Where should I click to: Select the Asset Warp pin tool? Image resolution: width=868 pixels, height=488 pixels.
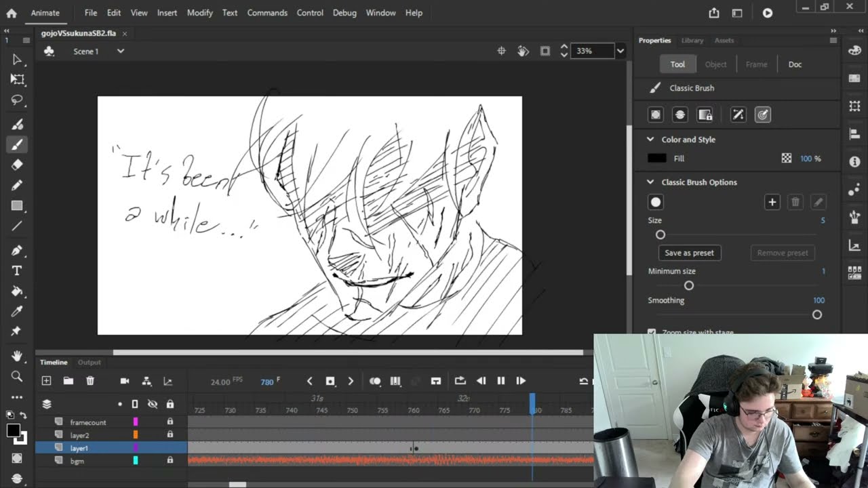coord(18,331)
